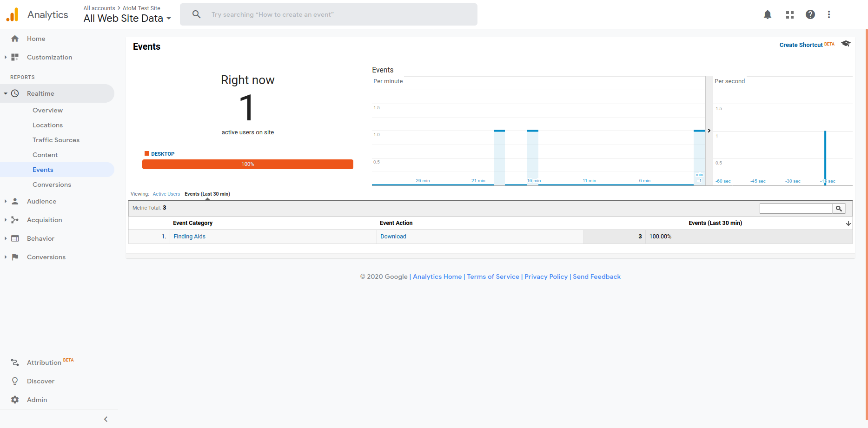Screen dimensions: 868x428
Task: Open the Finding Aids event category
Action: click(x=189, y=237)
